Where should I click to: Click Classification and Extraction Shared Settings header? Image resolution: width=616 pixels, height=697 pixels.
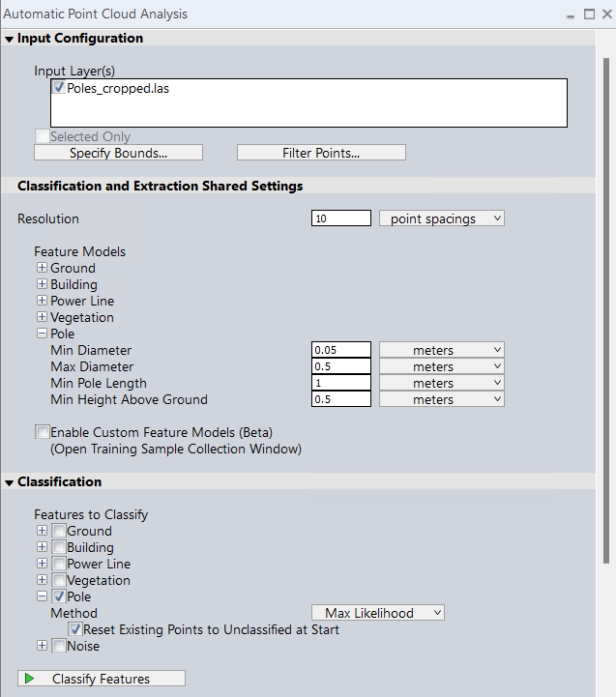(161, 186)
